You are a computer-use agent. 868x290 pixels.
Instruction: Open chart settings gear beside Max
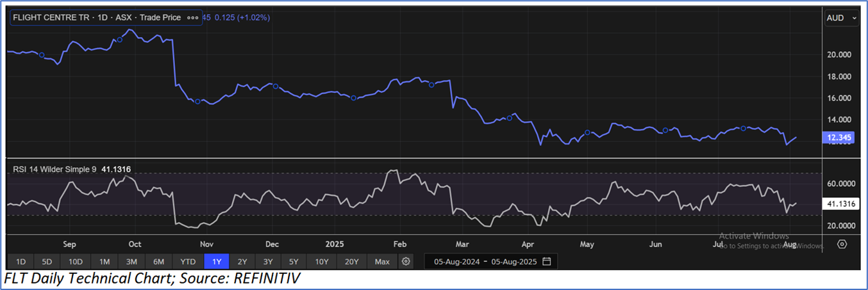[406, 261]
